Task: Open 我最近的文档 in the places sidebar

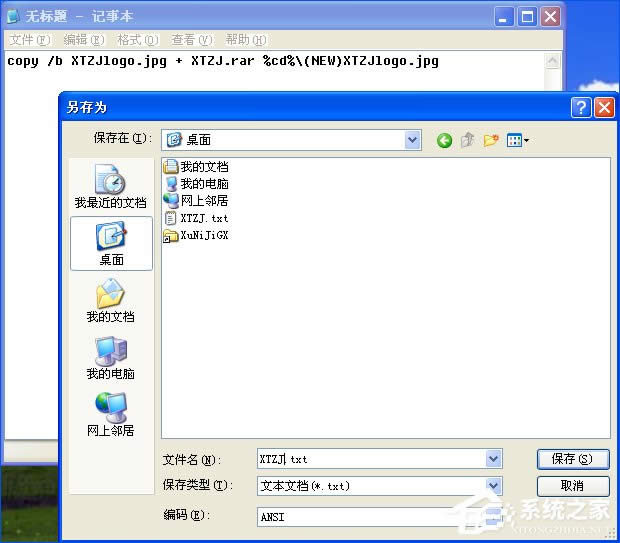Action: point(111,187)
